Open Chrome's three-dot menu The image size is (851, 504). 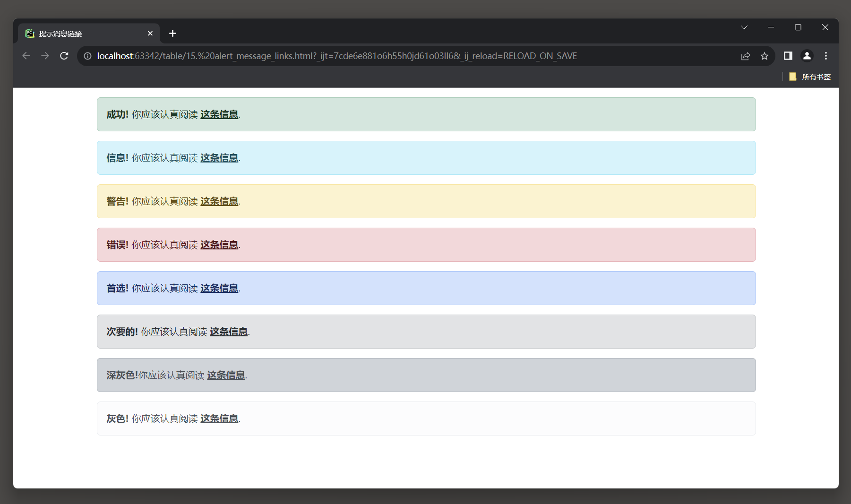click(x=826, y=56)
